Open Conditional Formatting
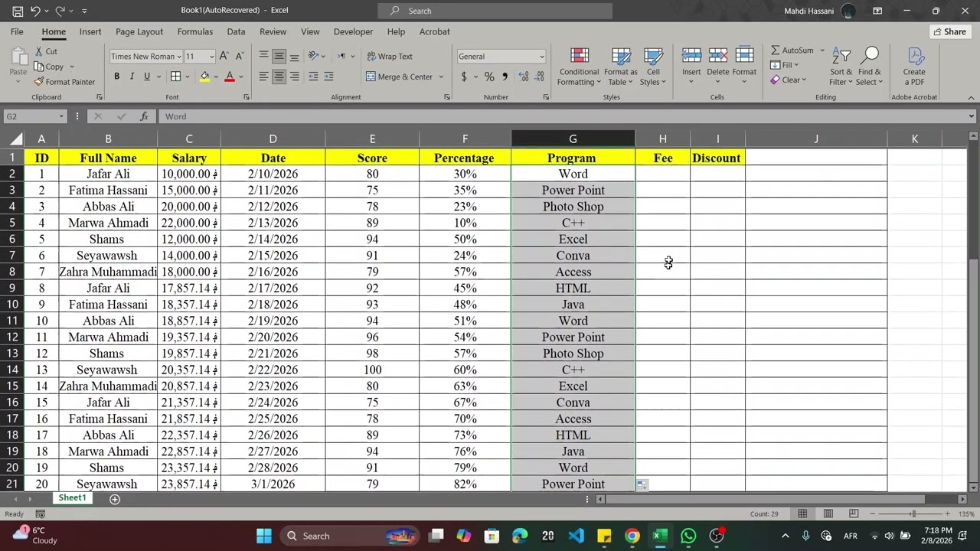The width and height of the screenshot is (980, 551). click(x=580, y=67)
